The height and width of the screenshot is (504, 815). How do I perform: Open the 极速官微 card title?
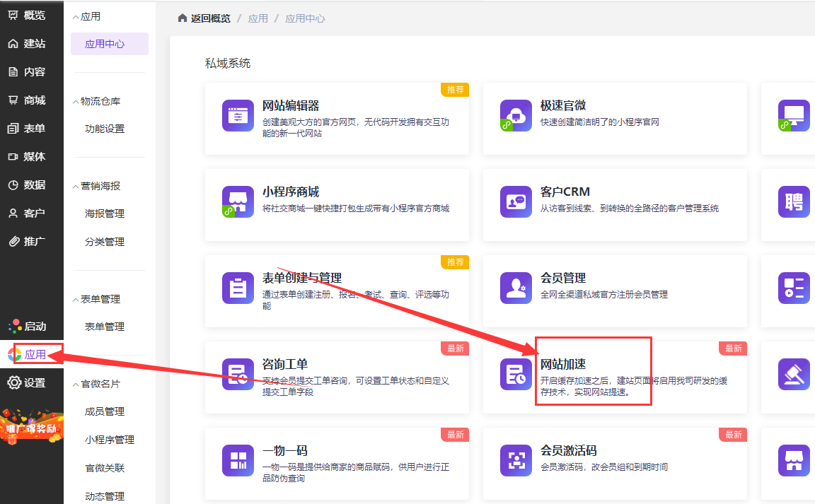coord(563,105)
